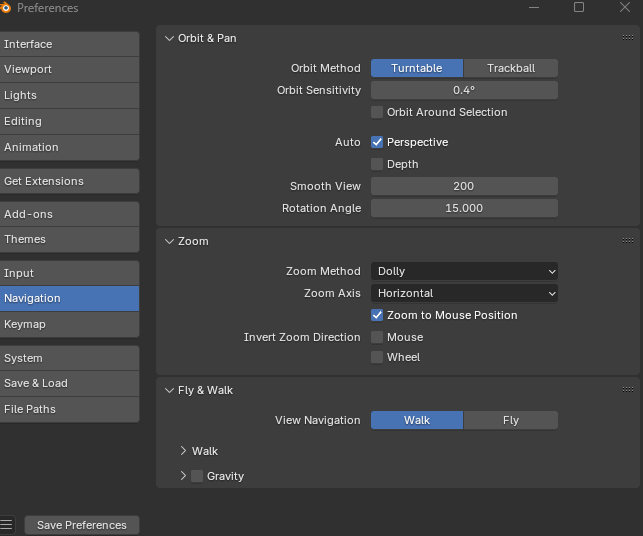Screen dimensions: 643x536
Task: Collapse the Orbit & Pan panel
Action: (x=169, y=38)
